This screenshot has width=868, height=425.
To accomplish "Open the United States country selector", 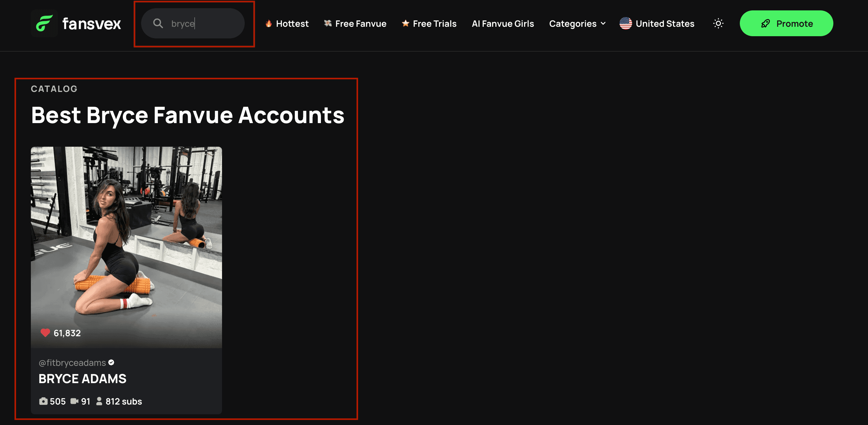I will click(x=657, y=24).
